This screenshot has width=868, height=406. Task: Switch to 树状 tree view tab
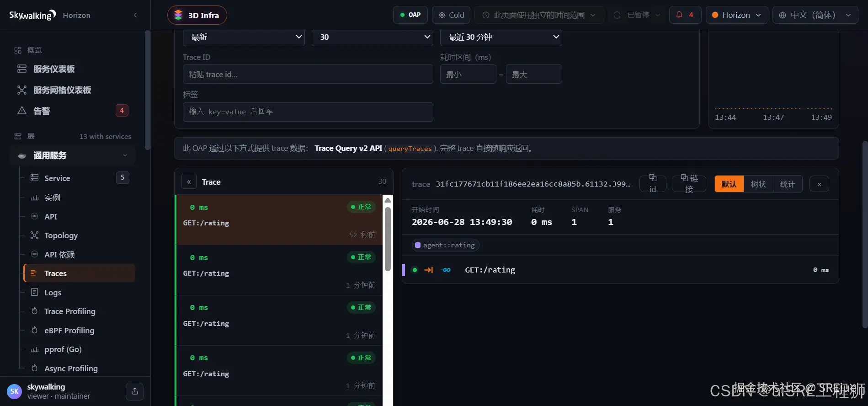(x=758, y=184)
